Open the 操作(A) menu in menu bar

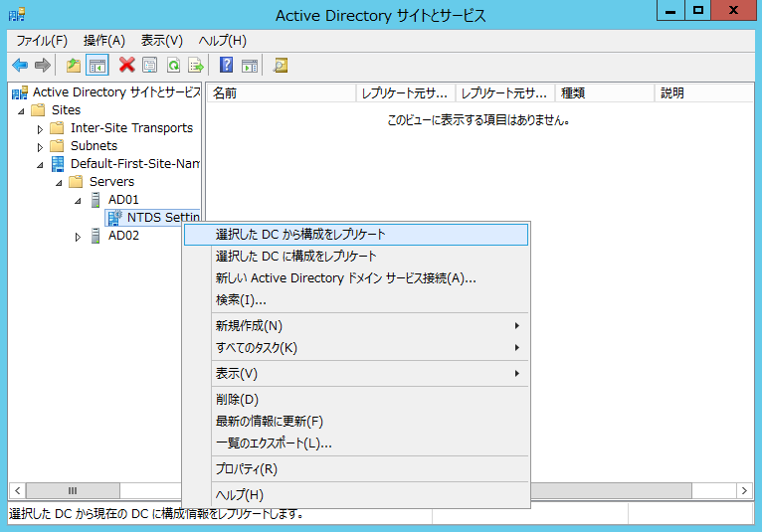click(104, 41)
